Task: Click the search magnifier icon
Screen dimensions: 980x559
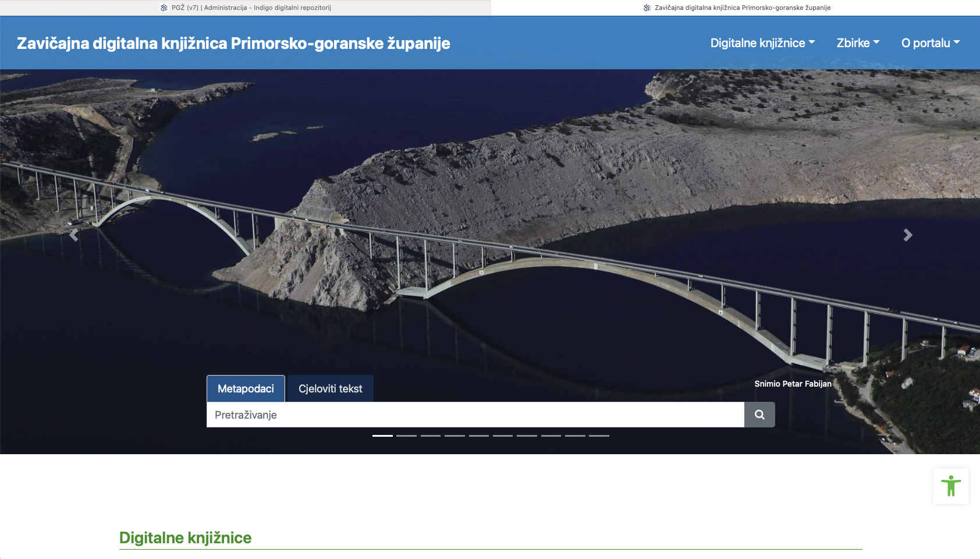Action: 759,415
